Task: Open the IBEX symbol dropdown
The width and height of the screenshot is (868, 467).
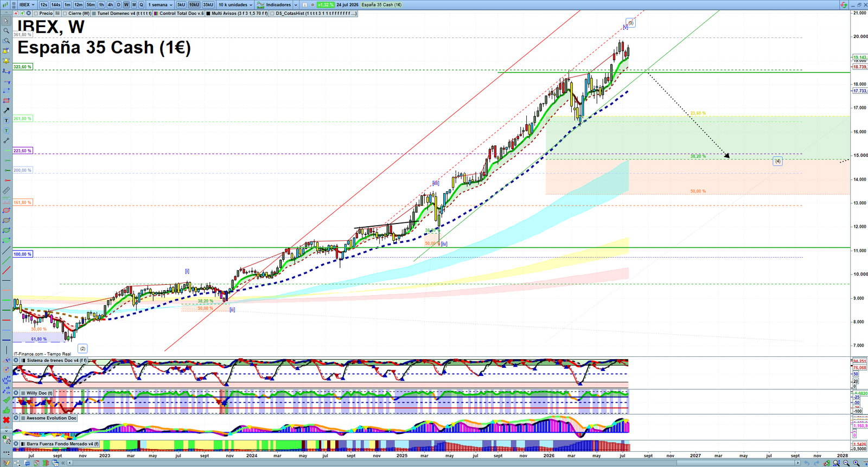Action: click(27, 5)
